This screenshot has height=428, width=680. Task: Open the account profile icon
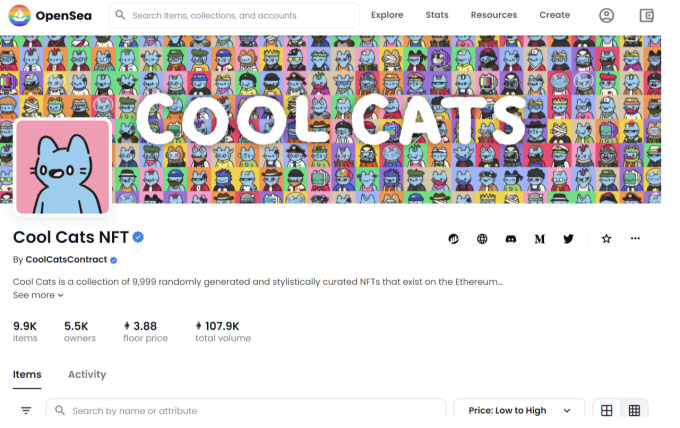tap(606, 16)
